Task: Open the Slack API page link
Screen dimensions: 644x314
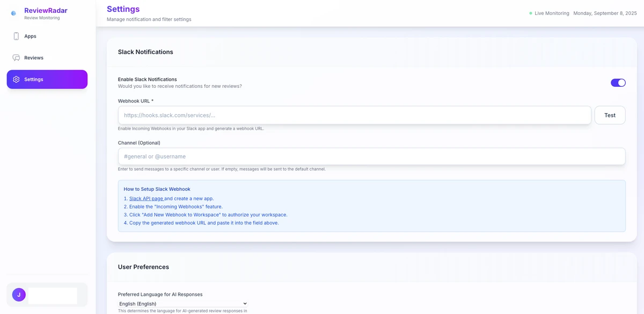Action: point(146,199)
